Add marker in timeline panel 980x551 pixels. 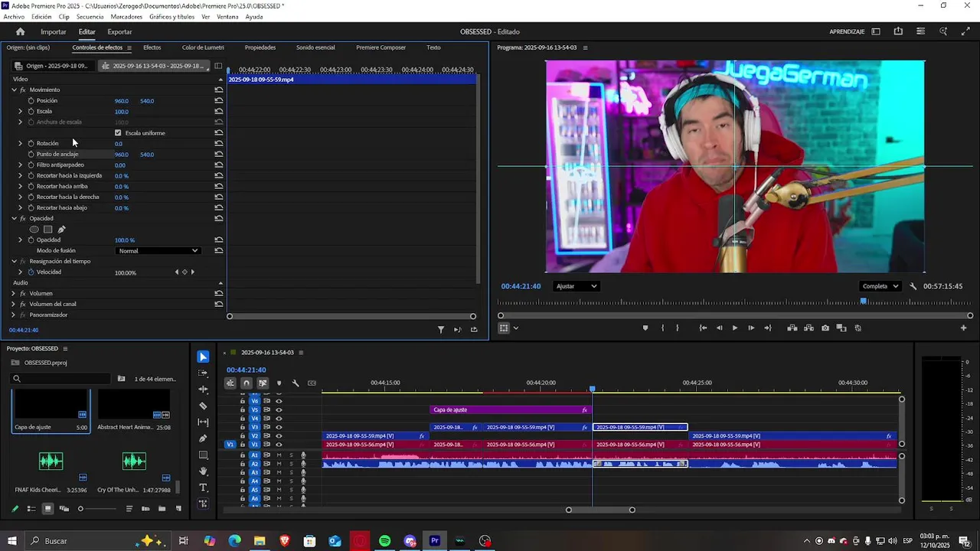[279, 383]
